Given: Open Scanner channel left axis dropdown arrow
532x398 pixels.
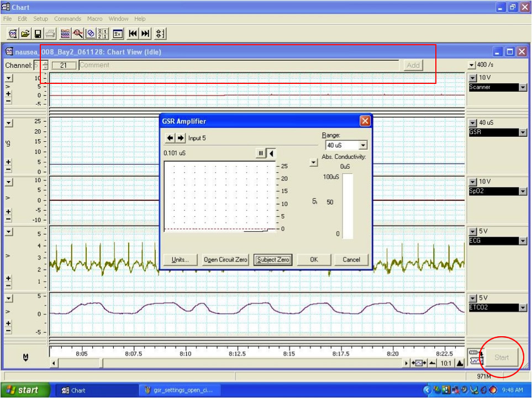Looking at the screenshot, I should (9, 78).
